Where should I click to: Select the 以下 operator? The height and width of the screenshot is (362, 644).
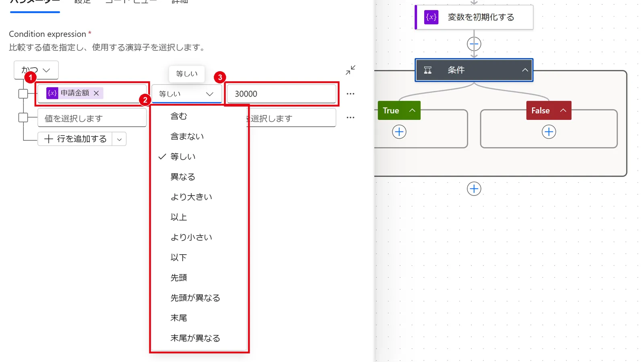click(199, 257)
